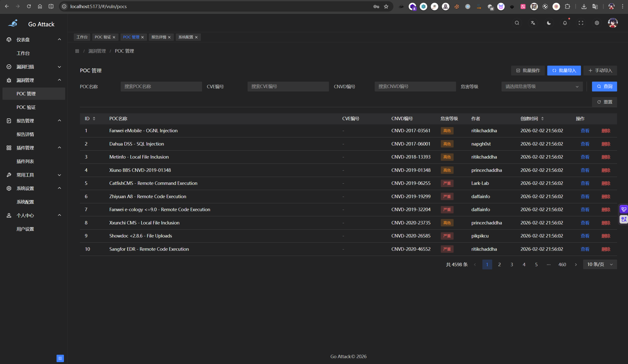Open the language translate icon in header
Image resolution: width=628 pixels, height=364 pixels.
point(533,23)
